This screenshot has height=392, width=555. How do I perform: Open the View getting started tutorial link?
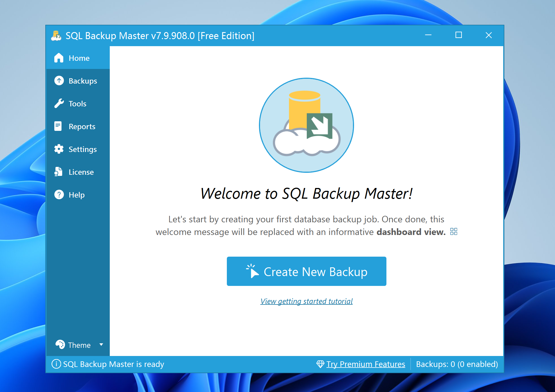pyautogui.click(x=306, y=301)
